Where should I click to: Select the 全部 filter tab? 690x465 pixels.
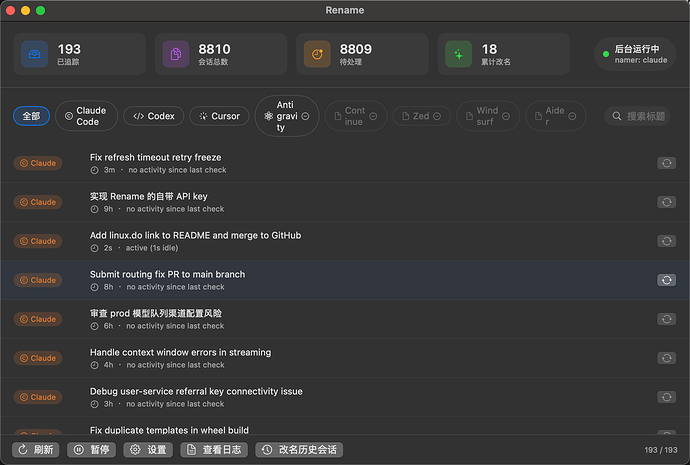point(31,116)
